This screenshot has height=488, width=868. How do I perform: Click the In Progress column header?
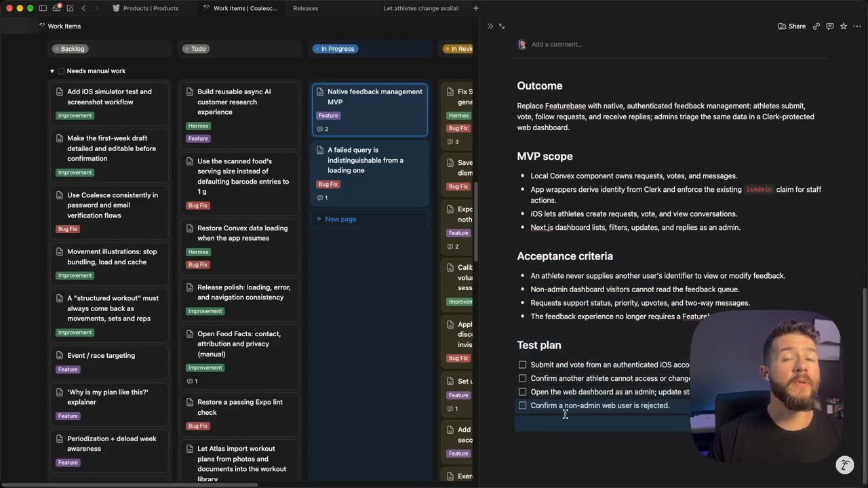point(335,49)
